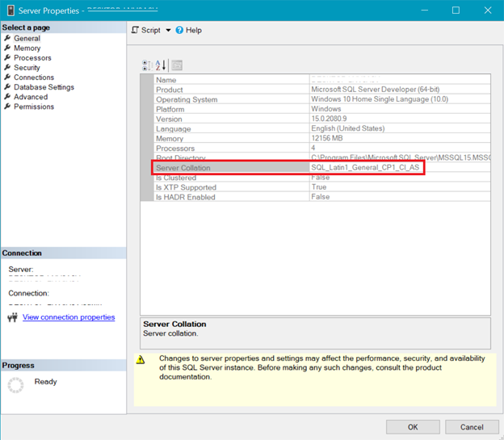Screen dimensions: 504x440
Task: Close the Server Properties window
Action: [488, 10]
